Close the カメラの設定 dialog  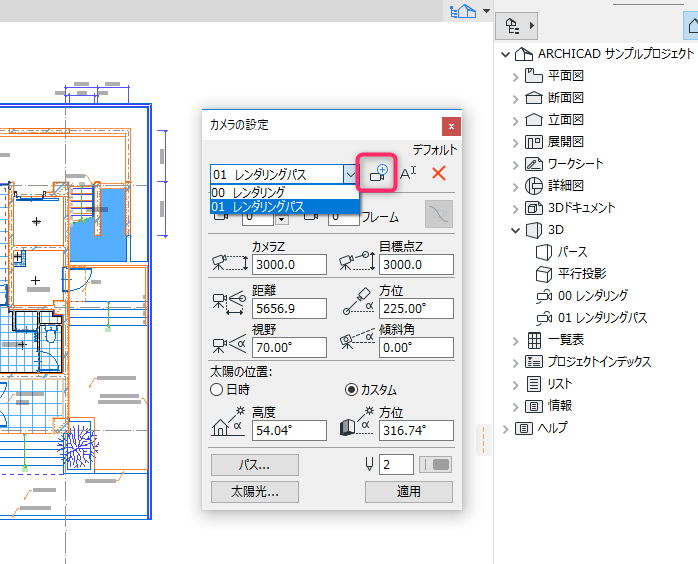click(451, 126)
